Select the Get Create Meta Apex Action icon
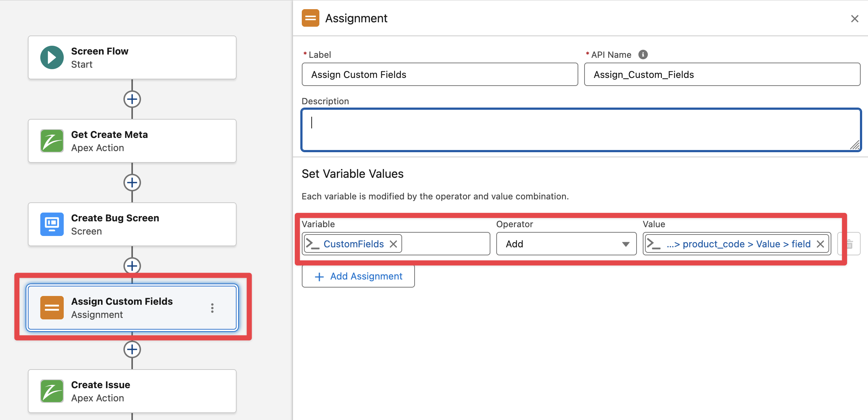868x420 pixels. click(52, 141)
